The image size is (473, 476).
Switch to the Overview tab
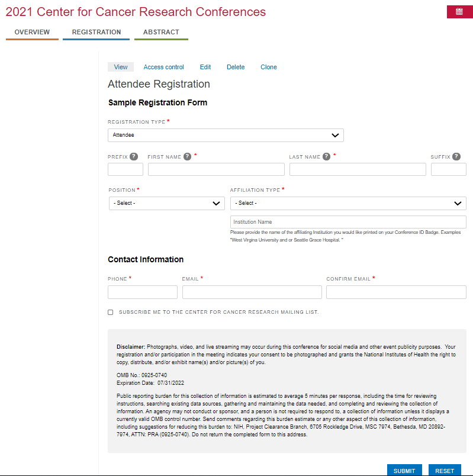click(32, 32)
